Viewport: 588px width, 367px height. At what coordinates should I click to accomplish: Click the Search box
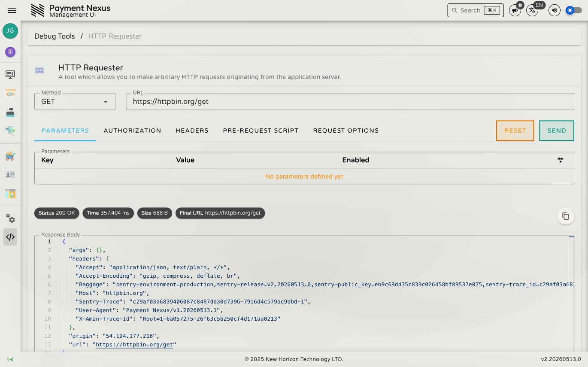click(x=476, y=10)
